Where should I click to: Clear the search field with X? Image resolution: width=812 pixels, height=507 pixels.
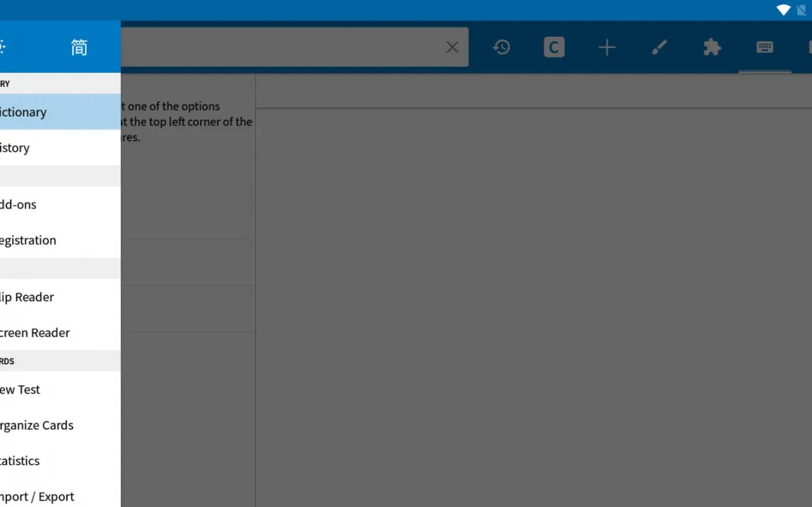(x=452, y=47)
